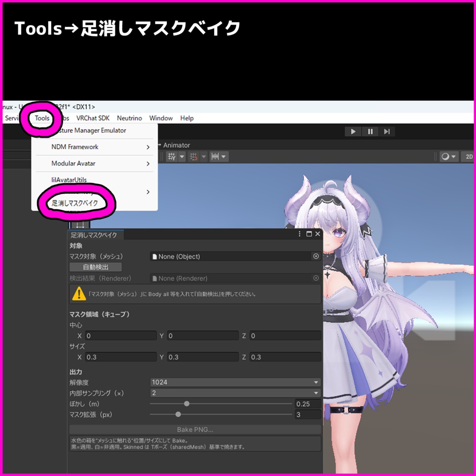This screenshot has width=476, height=476.
Task: Expand the NDM Framework submenu
Action: pos(94,147)
